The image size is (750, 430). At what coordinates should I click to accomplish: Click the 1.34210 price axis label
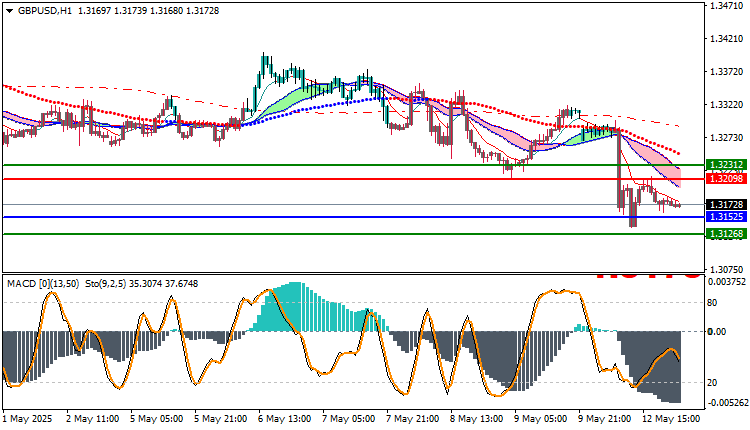(727, 38)
